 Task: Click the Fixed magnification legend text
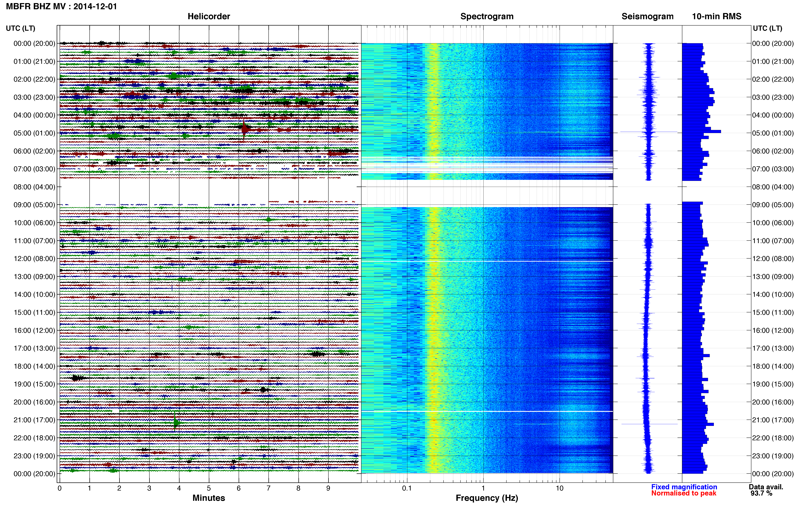tap(684, 487)
